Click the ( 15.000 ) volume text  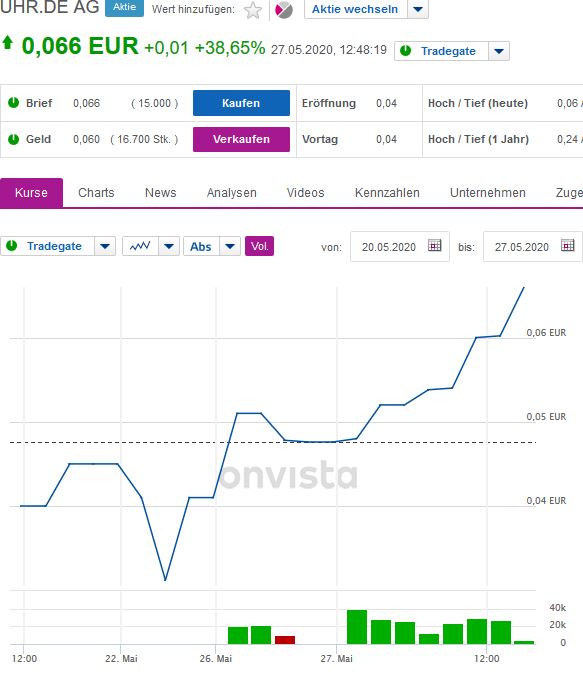click(154, 103)
